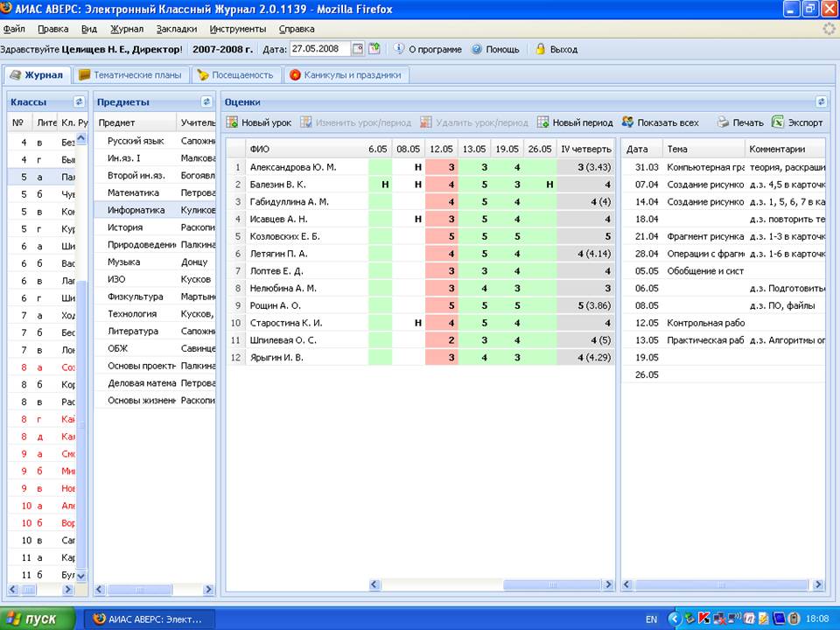Refresh the Предметы panel
Viewport: 840px width, 630px height.
click(206, 101)
